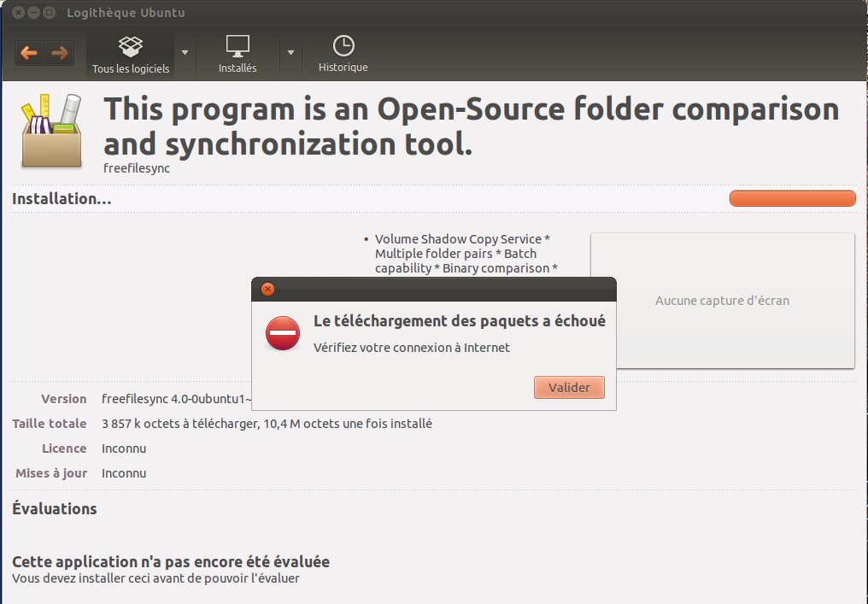This screenshot has height=604, width=868.
Task: Click the Aucune capture d'écran placeholder
Action: [722, 301]
